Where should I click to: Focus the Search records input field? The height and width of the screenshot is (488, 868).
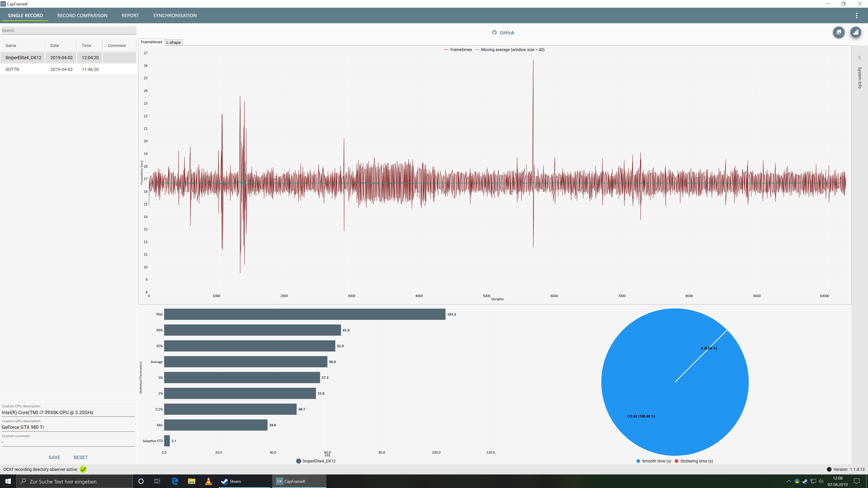click(69, 30)
